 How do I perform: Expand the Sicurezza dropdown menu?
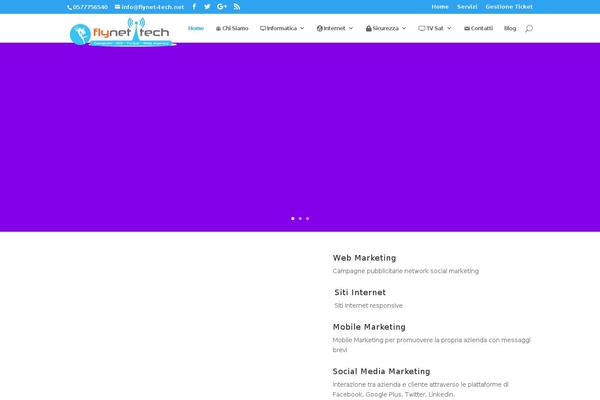tap(386, 28)
